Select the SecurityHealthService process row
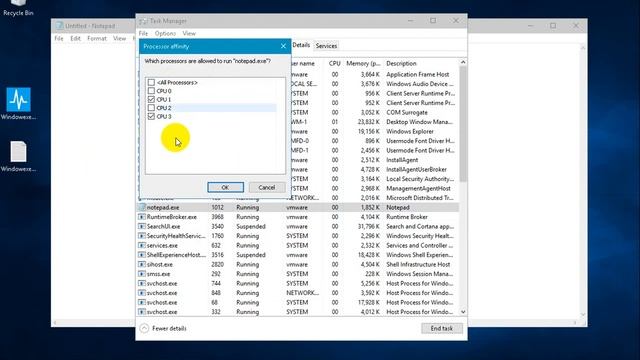Image resolution: width=640 pixels, height=360 pixels. (x=298, y=236)
